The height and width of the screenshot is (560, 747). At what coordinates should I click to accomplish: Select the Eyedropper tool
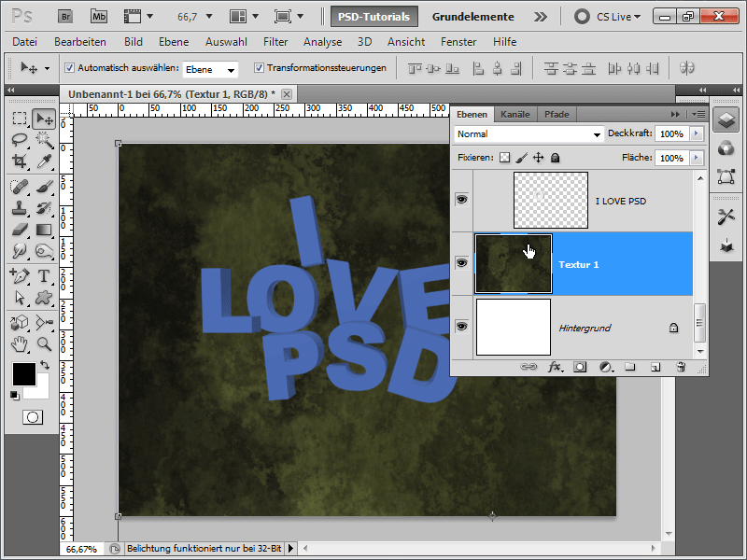[x=44, y=161]
